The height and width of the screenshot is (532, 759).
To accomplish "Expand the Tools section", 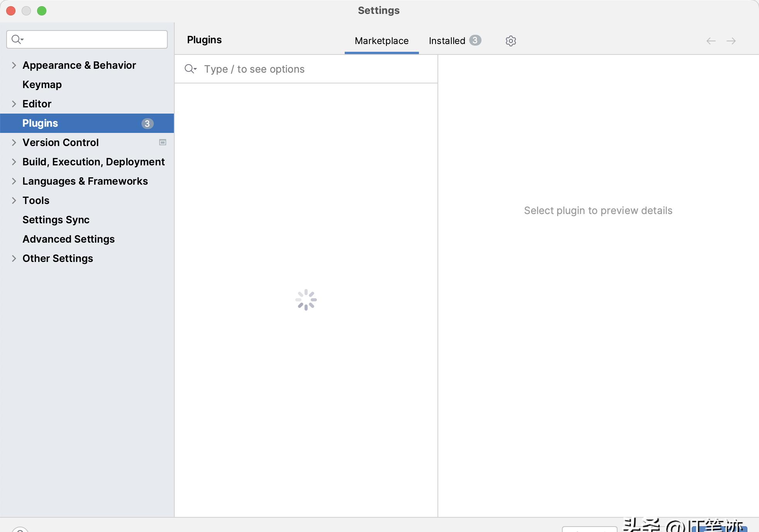I will point(14,201).
